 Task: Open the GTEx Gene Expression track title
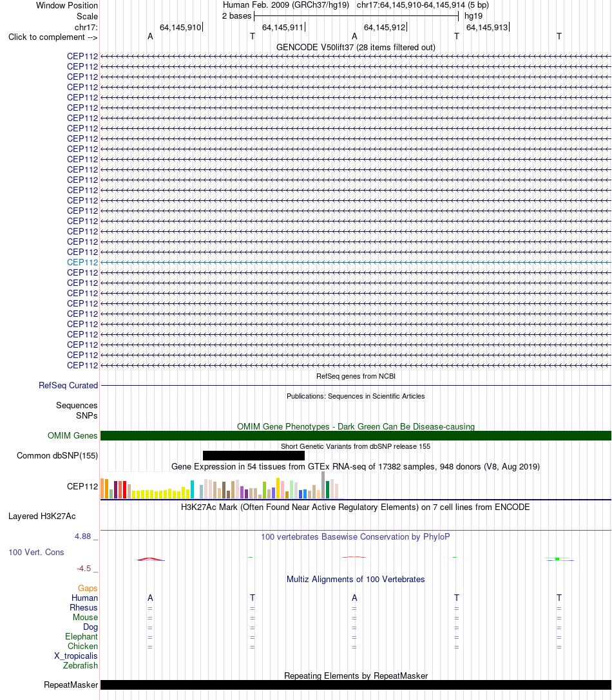tap(356, 466)
